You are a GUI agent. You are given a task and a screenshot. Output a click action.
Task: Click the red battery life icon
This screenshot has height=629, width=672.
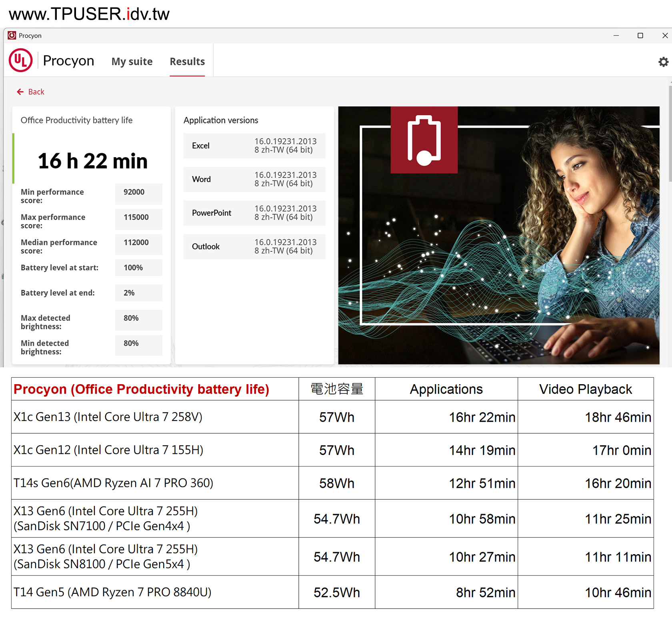[x=424, y=140]
